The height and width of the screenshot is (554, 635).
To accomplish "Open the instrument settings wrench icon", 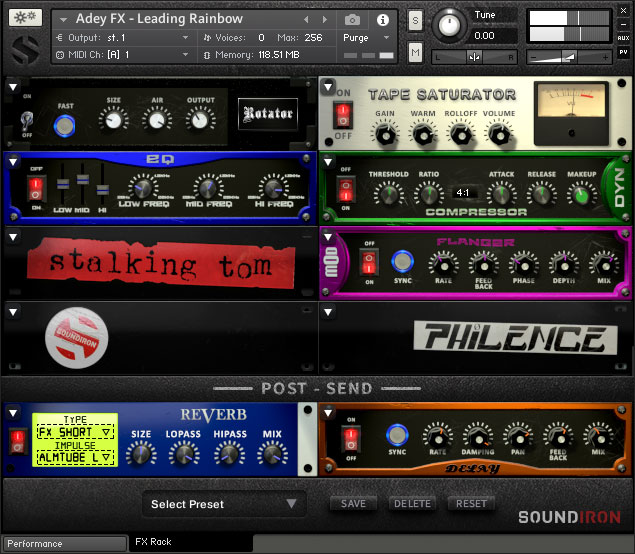I will coord(25,18).
